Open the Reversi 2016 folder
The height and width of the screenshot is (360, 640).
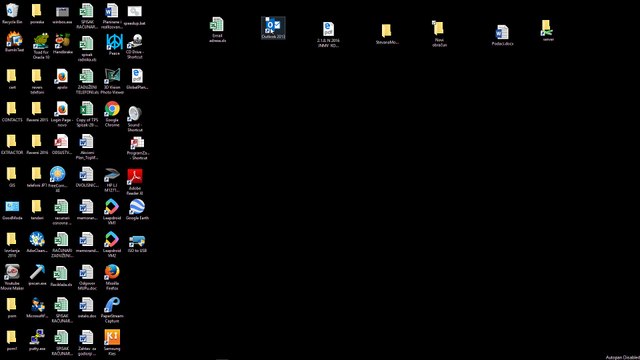tap(37, 144)
